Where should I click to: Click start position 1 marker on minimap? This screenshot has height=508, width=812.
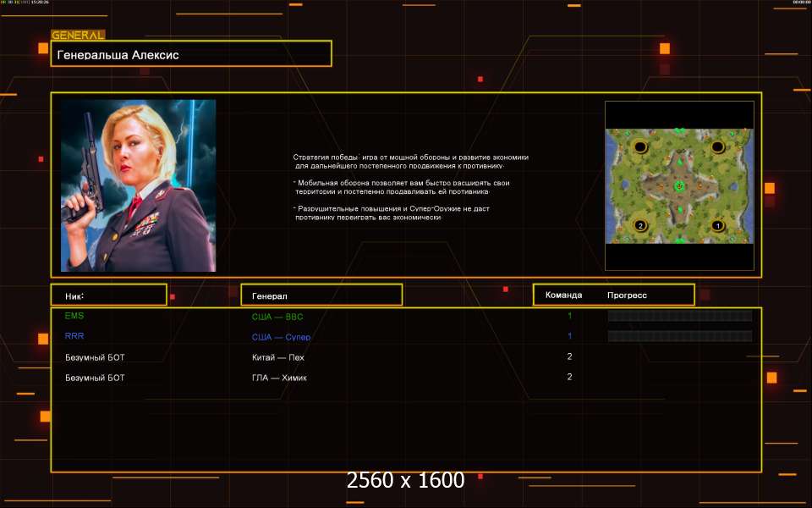coord(717,225)
